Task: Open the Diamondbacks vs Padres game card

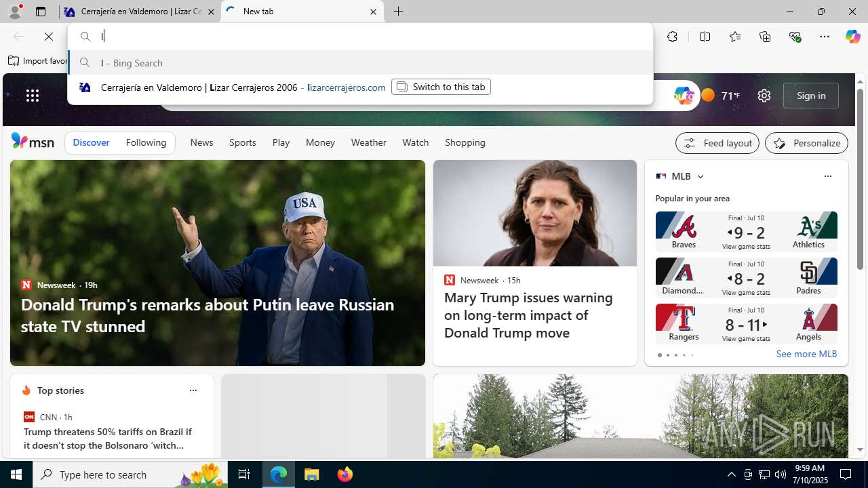Action: (x=746, y=277)
